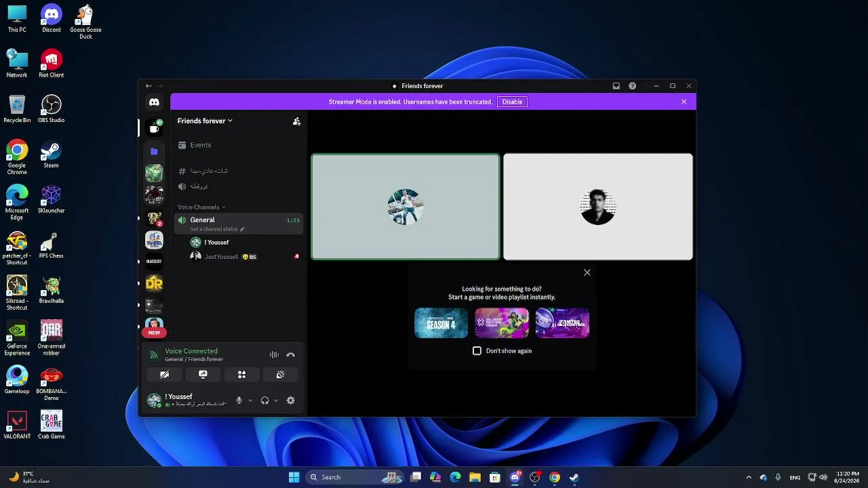Open OBS Studio desktop shortcut
The width and height of the screenshot is (868, 488).
51,108
